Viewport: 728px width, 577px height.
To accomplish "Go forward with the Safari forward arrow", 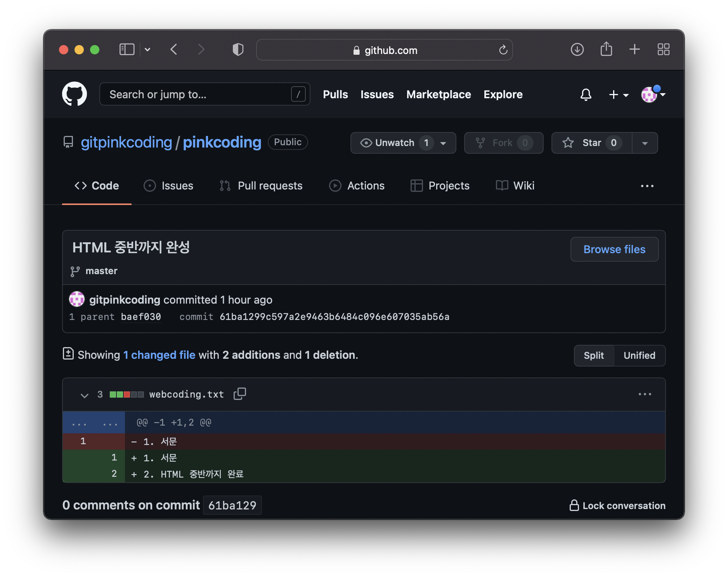I will point(201,50).
